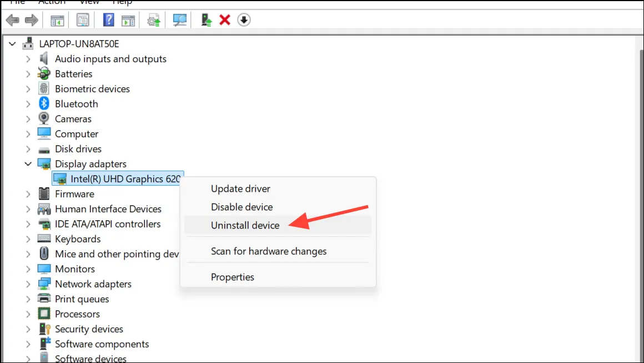Select the Biometric devices label
The height and width of the screenshot is (363, 644).
coord(92,89)
